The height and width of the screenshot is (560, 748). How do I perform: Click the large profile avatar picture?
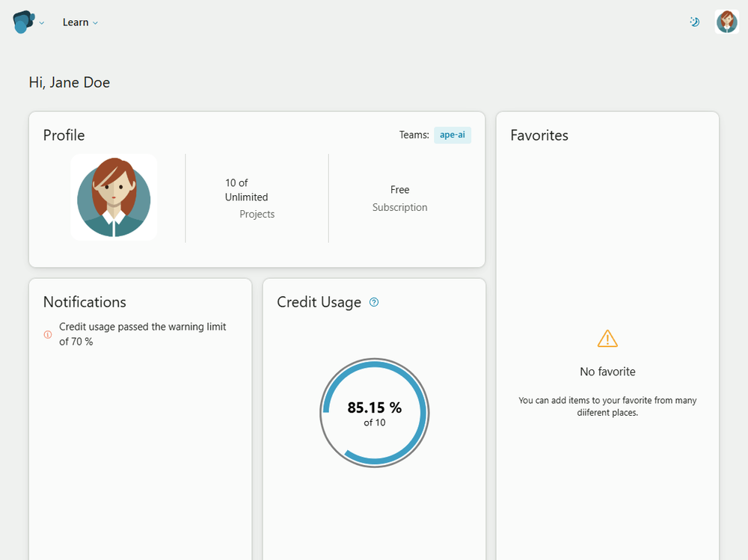(114, 197)
